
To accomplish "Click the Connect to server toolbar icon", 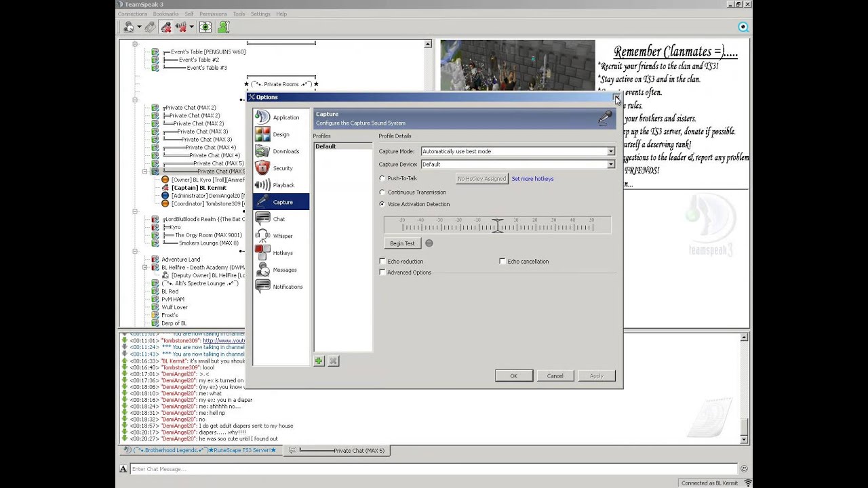I will 128,27.
